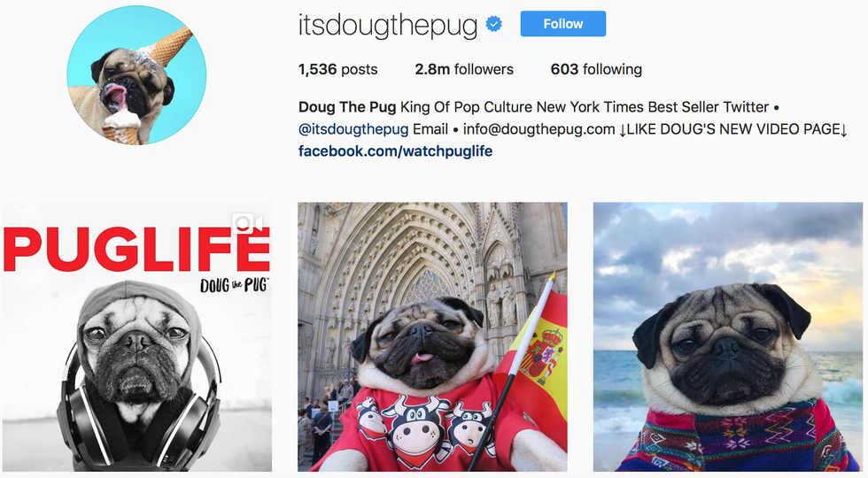Click the down arrow after VIDEO PAGE

point(843,131)
